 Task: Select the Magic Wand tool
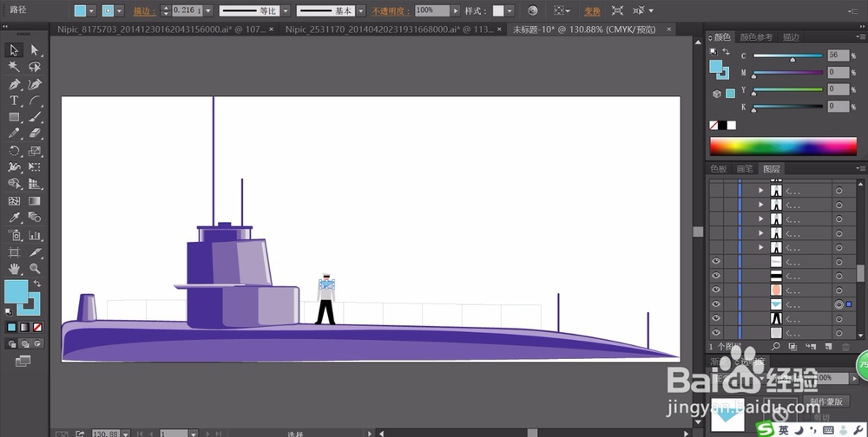coord(15,67)
